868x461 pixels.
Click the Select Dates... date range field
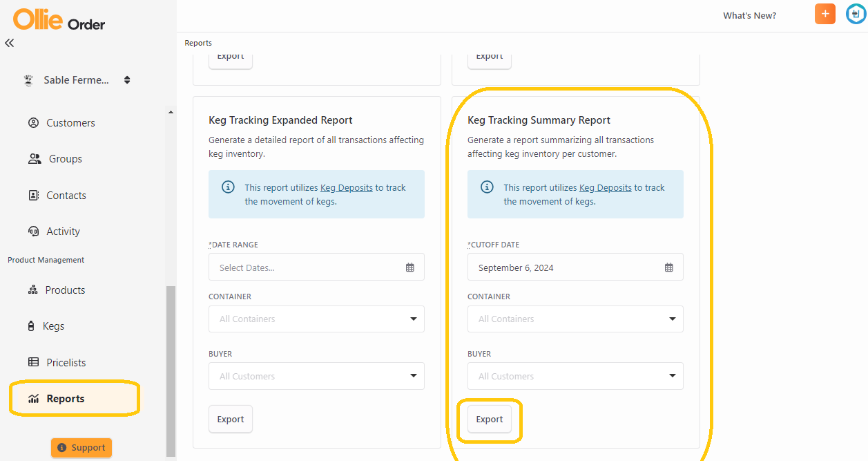tap(316, 267)
